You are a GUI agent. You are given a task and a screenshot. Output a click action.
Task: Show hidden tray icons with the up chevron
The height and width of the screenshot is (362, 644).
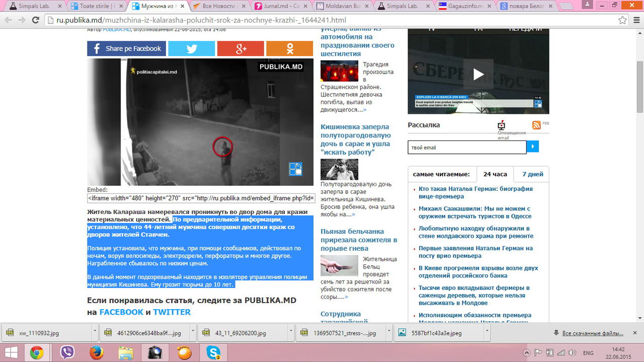pyautogui.click(x=527, y=353)
